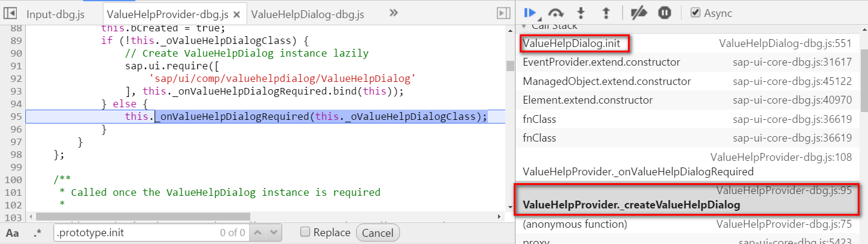868x244 pixels.
Task: Switch to ValueHelpDialog-dbg.js tab
Action: pos(307,13)
